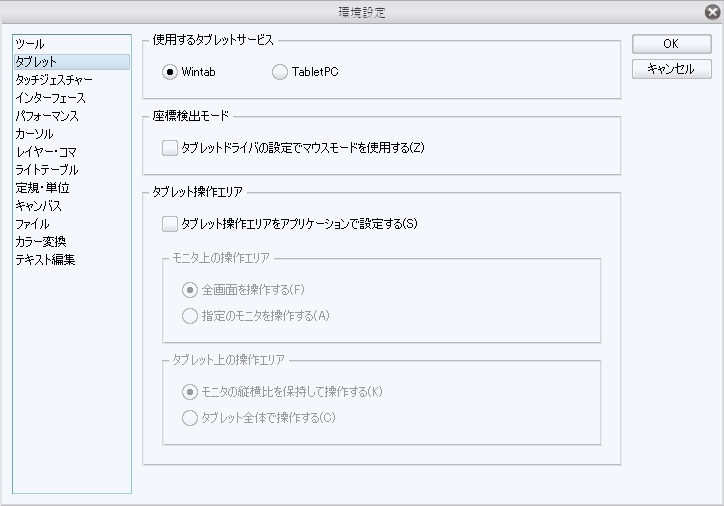Select カラー変換 category
The width and height of the screenshot is (724, 506).
tap(41, 242)
